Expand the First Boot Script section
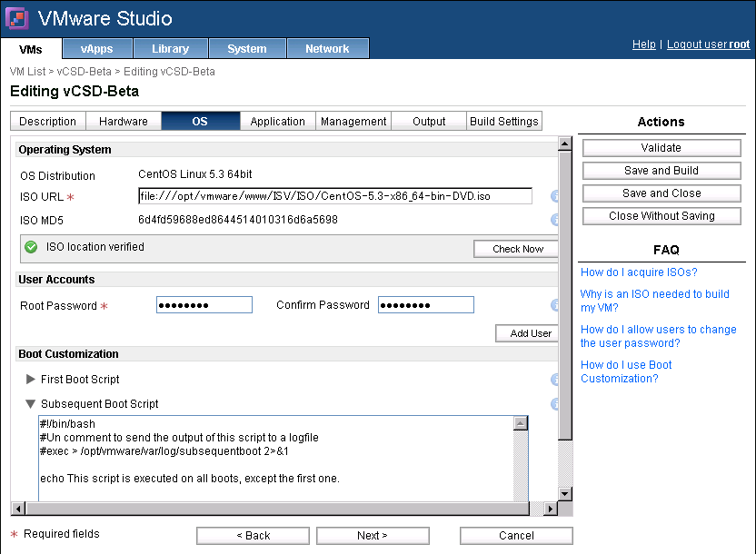The height and width of the screenshot is (554, 756). point(30,379)
